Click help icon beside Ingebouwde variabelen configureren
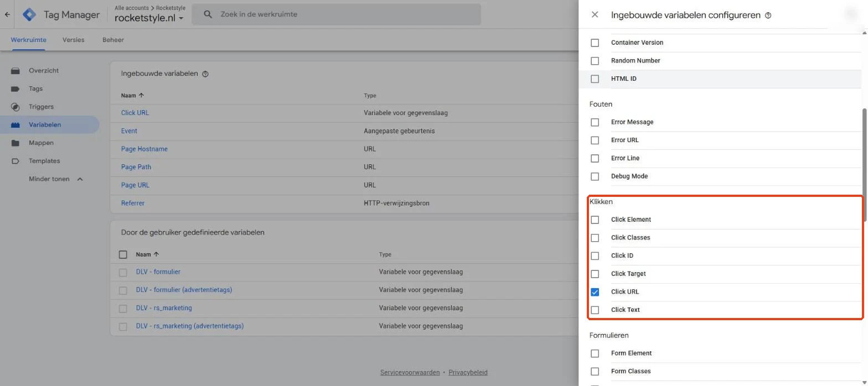The height and width of the screenshot is (386, 868). pyautogui.click(x=768, y=15)
